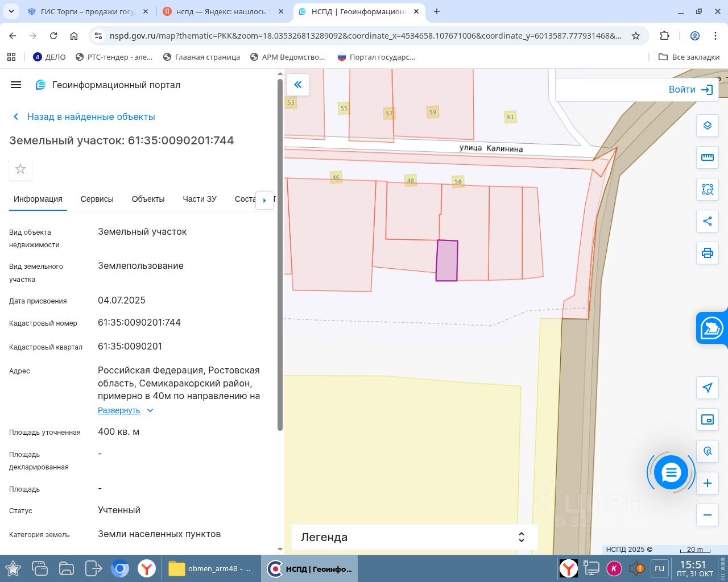Switch to the Информация tab
This screenshot has height=582, width=728.
tap(38, 199)
